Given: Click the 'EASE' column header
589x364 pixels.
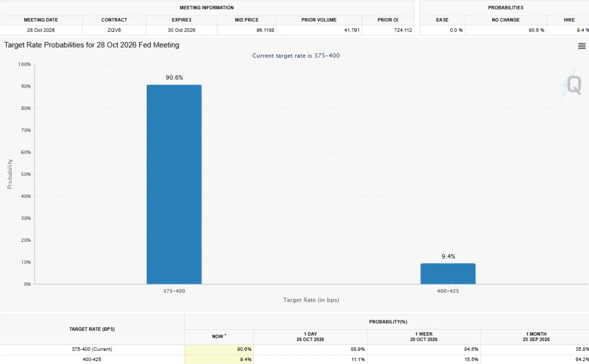Looking at the screenshot, I should tap(442, 20).
